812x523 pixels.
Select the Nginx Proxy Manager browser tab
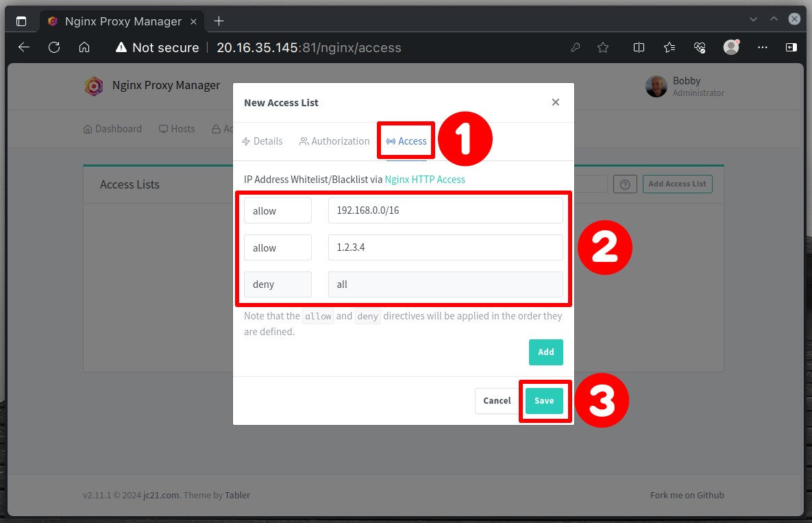point(122,21)
